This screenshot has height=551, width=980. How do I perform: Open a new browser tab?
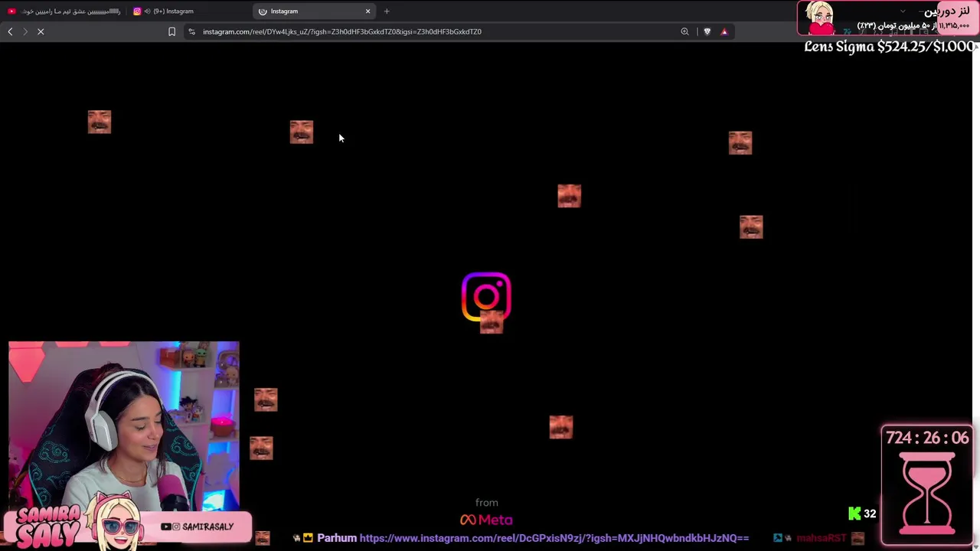(x=387, y=11)
